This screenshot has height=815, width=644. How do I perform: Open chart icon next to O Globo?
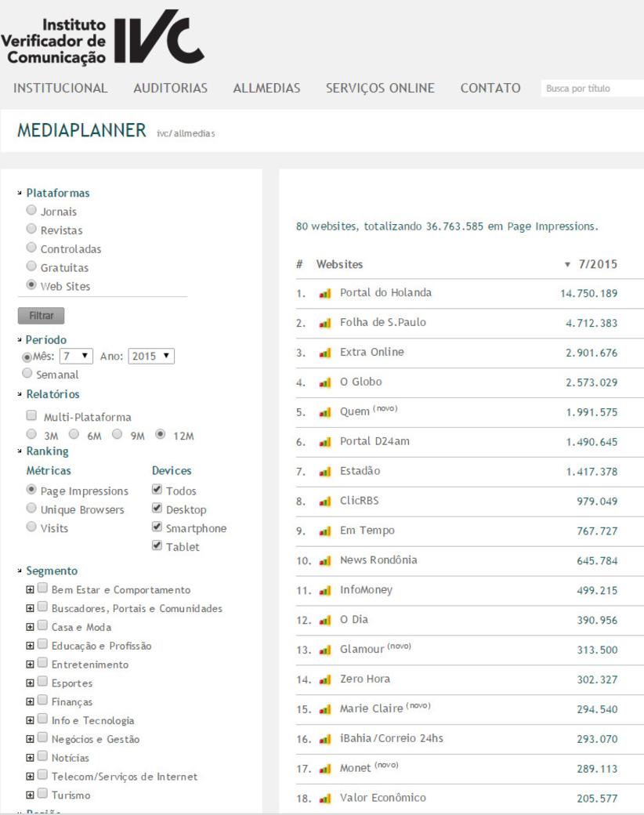(x=325, y=382)
